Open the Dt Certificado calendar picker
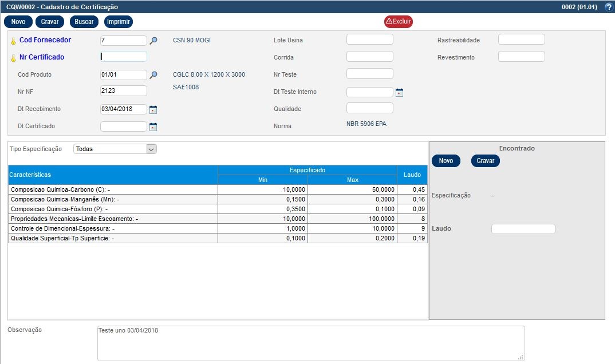This screenshot has width=615, height=364. pyautogui.click(x=153, y=126)
